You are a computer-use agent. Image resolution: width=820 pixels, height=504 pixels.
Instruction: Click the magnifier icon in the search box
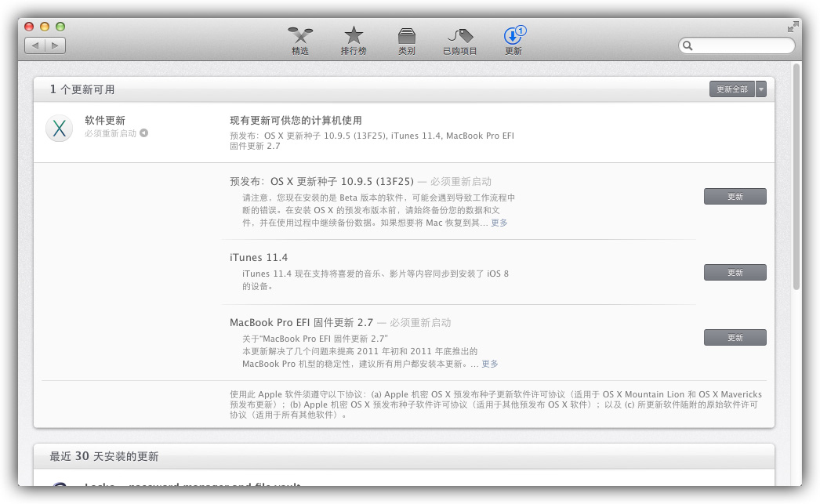pyautogui.click(x=688, y=45)
